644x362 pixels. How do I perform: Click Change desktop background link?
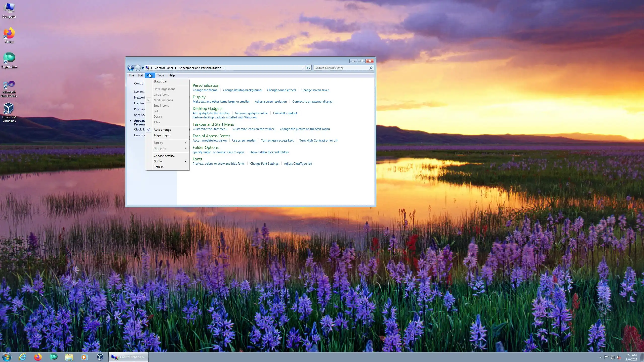(x=242, y=90)
